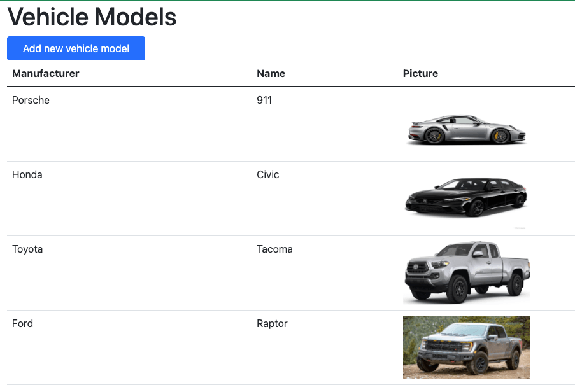The width and height of the screenshot is (575, 392).
Task: Click the 911 model name
Action: coord(264,100)
